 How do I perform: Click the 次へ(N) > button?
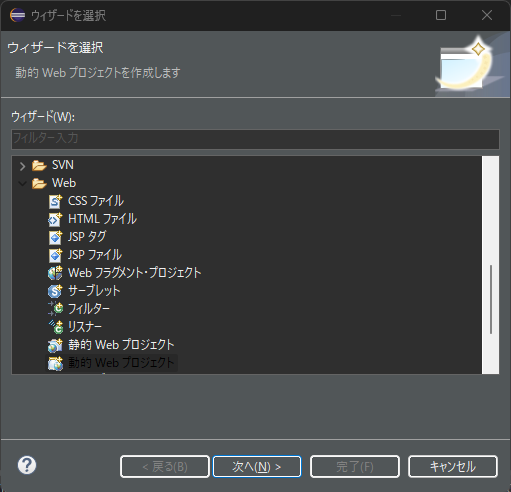click(257, 467)
